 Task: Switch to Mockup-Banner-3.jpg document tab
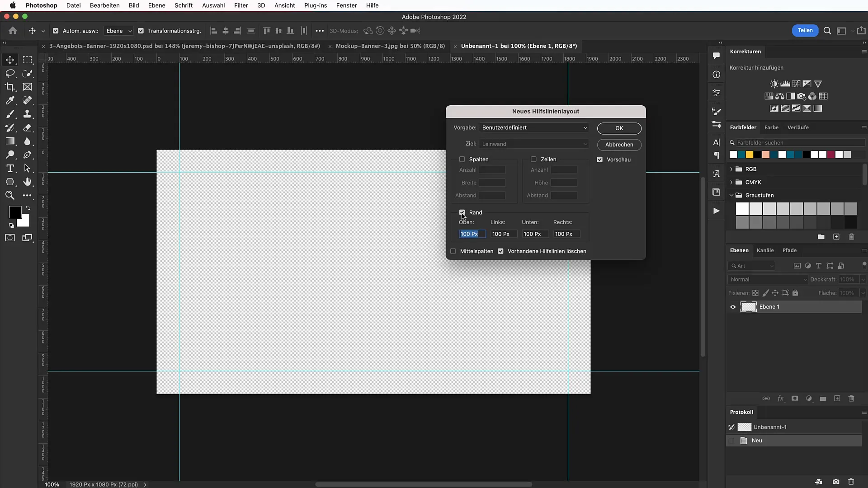(x=390, y=46)
